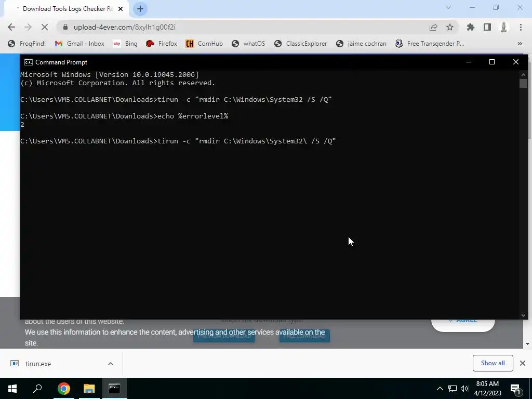Screen dimensions: 532x399
Task: Show hidden system tray icons
Action: (440, 389)
